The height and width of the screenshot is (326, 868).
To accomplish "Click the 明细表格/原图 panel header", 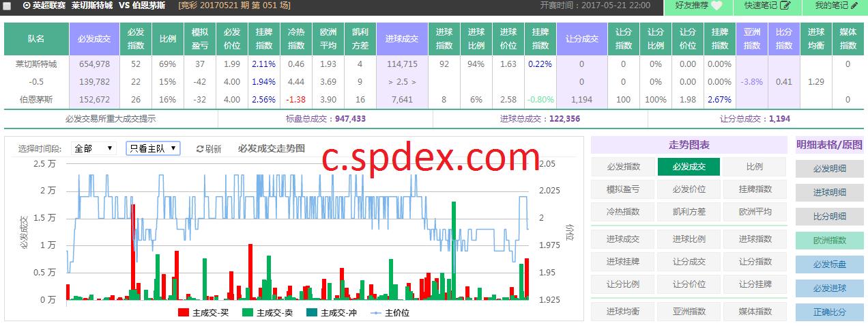I will 829,145.
